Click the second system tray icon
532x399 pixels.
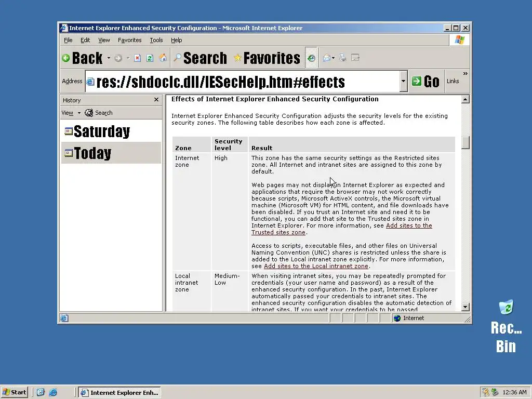click(495, 392)
